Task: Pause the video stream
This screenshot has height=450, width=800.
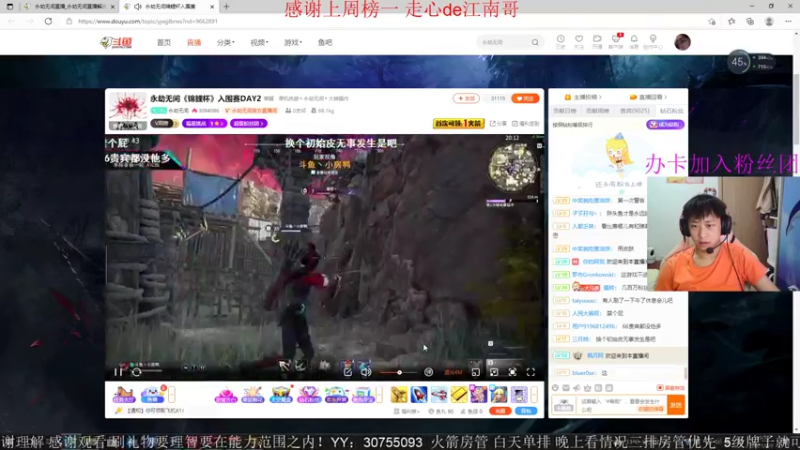Action: pos(118,372)
